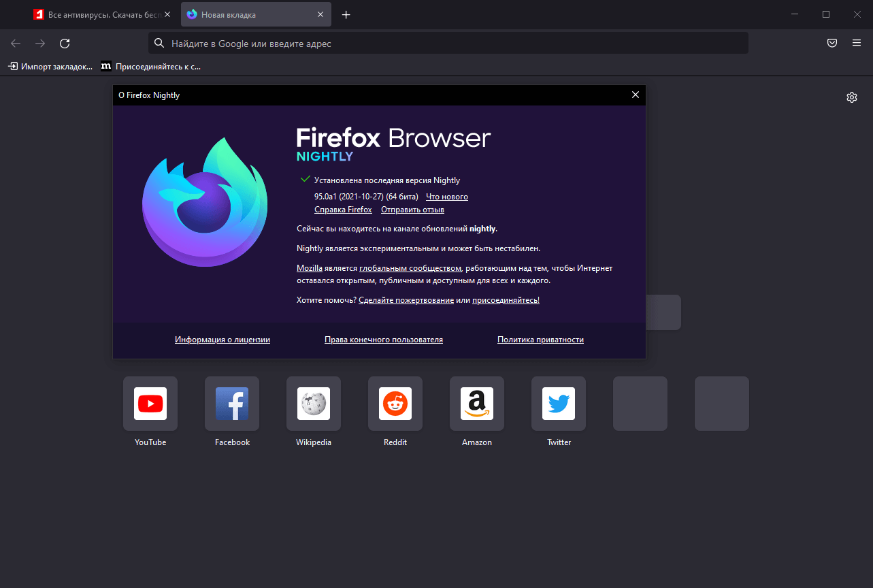Reload the current page
873x588 pixels.
pos(65,44)
